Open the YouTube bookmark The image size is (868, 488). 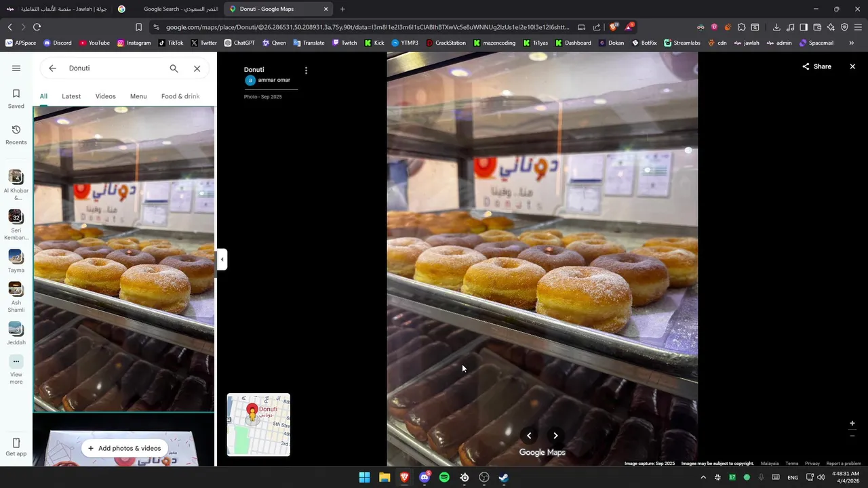pyautogui.click(x=94, y=43)
